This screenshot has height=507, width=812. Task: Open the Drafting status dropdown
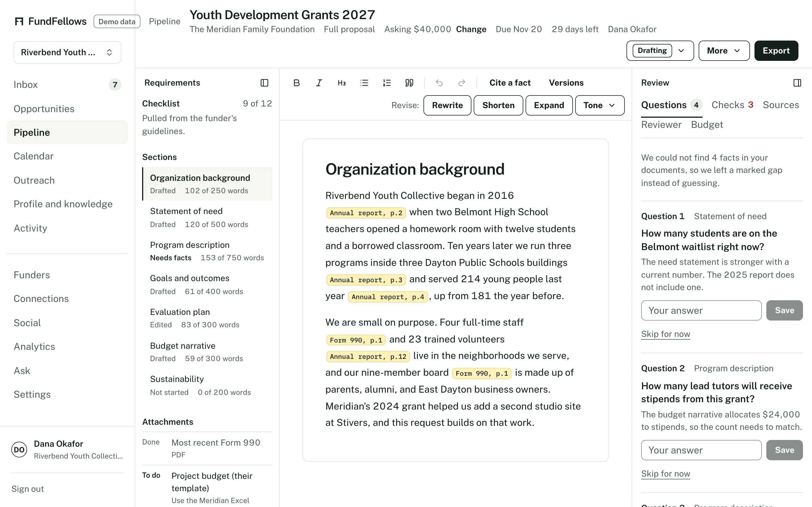click(660, 51)
